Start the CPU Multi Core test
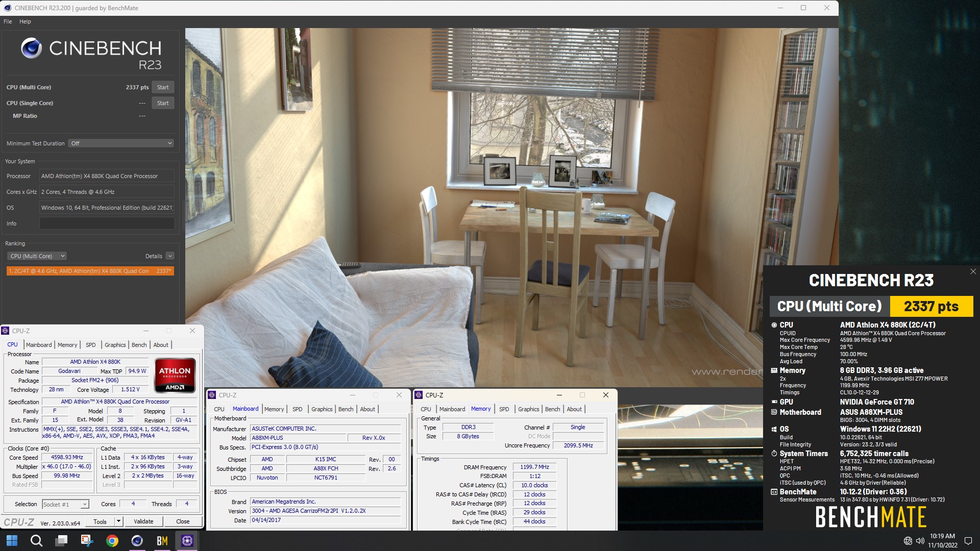980x551 pixels. (163, 87)
